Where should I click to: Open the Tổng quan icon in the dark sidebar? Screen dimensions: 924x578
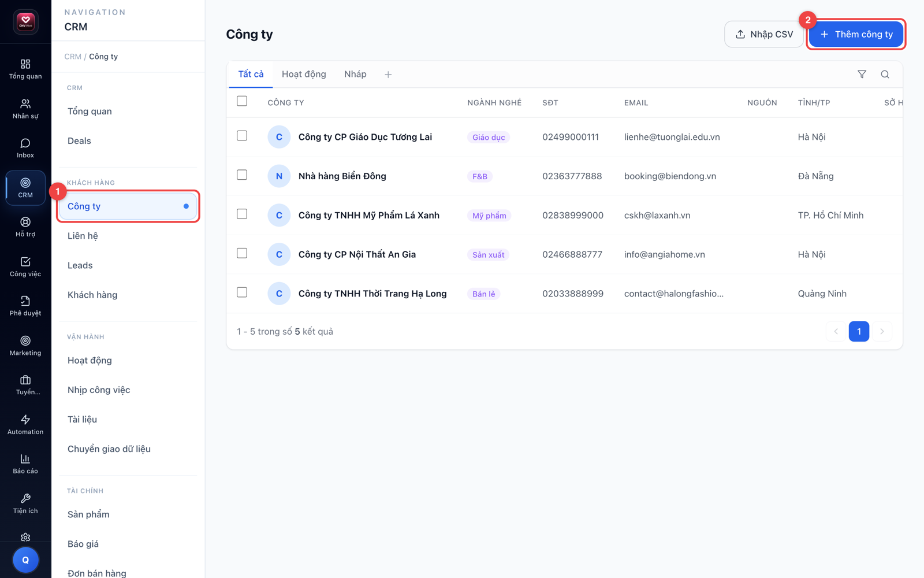pyautogui.click(x=25, y=69)
